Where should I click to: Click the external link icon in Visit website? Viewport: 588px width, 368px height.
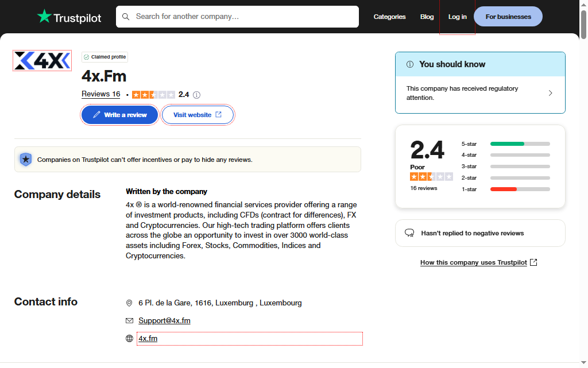219,115
